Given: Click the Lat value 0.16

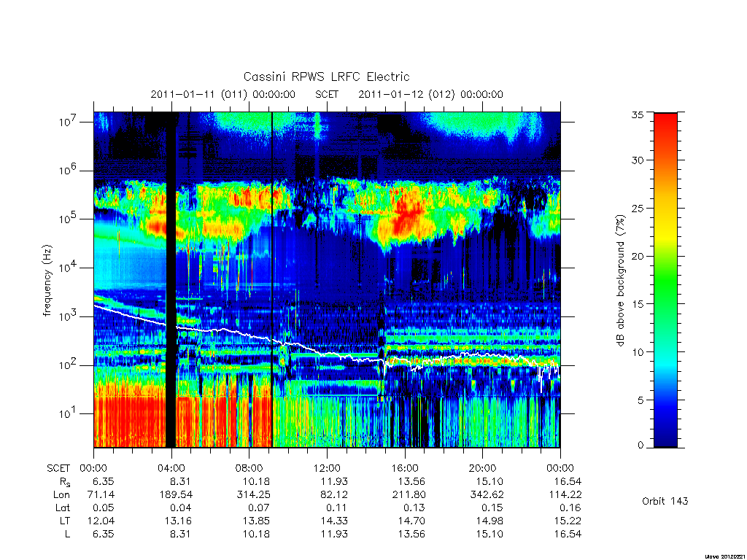Looking at the screenshot, I should [x=570, y=507].
